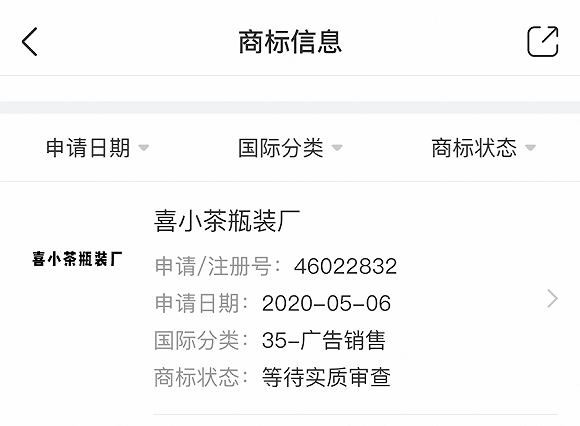Click the category 35-广告销售 text
580x426 pixels.
pyautogui.click(x=324, y=340)
